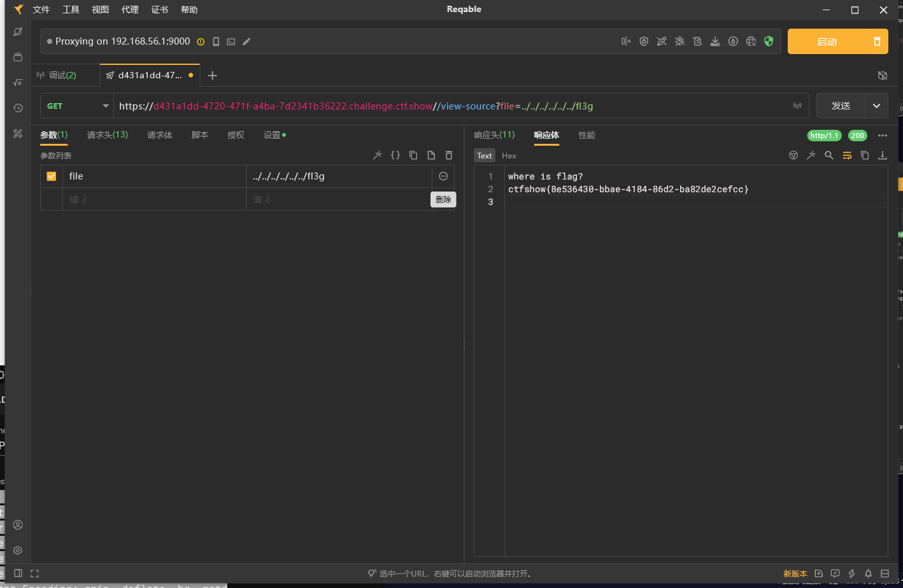This screenshot has height=588, width=903.
Task: Click the file parameter name cell
Action: pyautogui.click(x=155, y=176)
